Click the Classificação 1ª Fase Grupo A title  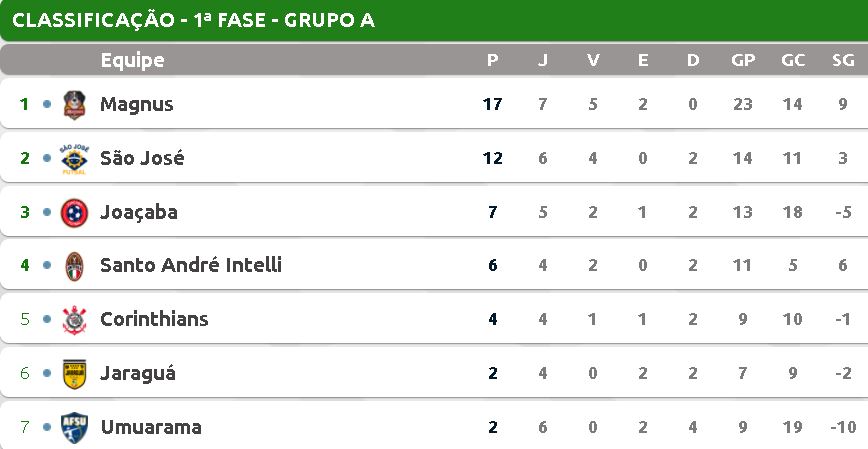click(x=193, y=20)
